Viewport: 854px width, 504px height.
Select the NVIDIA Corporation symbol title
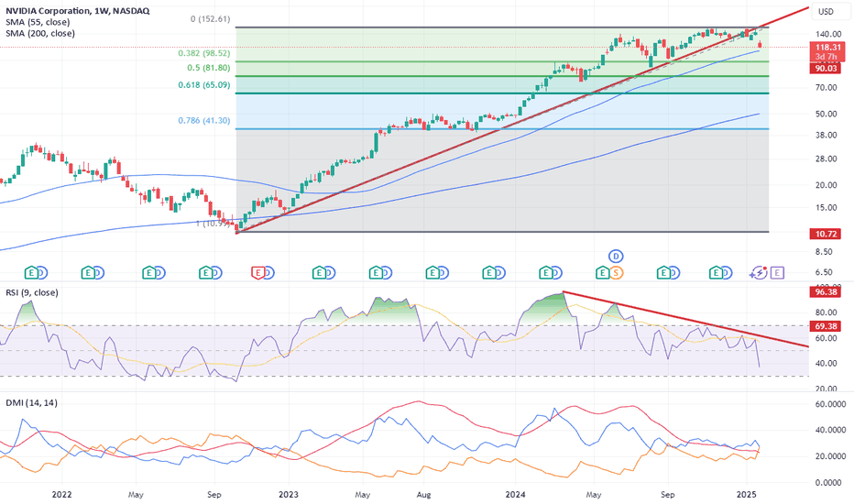point(48,11)
